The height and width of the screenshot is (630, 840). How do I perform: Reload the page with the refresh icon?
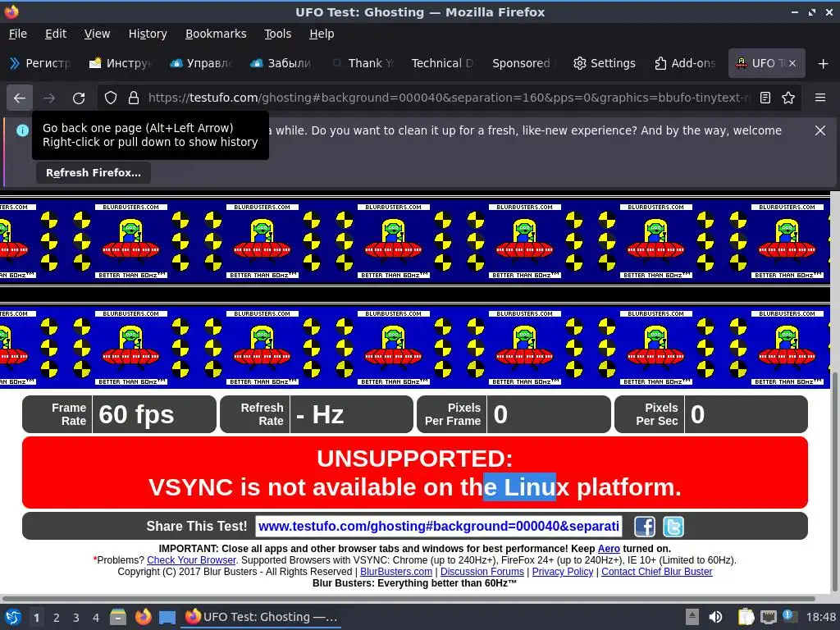(x=79, y=98)
